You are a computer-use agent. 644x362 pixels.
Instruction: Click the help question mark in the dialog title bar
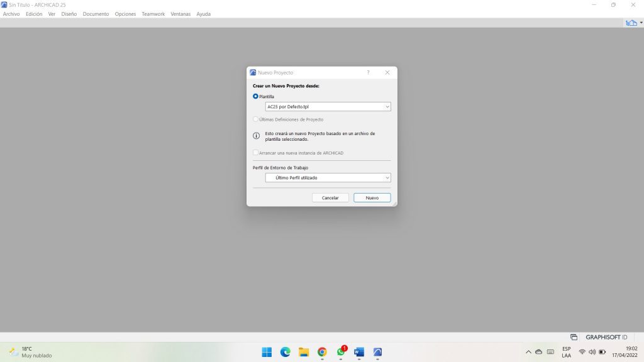point(368,73)
